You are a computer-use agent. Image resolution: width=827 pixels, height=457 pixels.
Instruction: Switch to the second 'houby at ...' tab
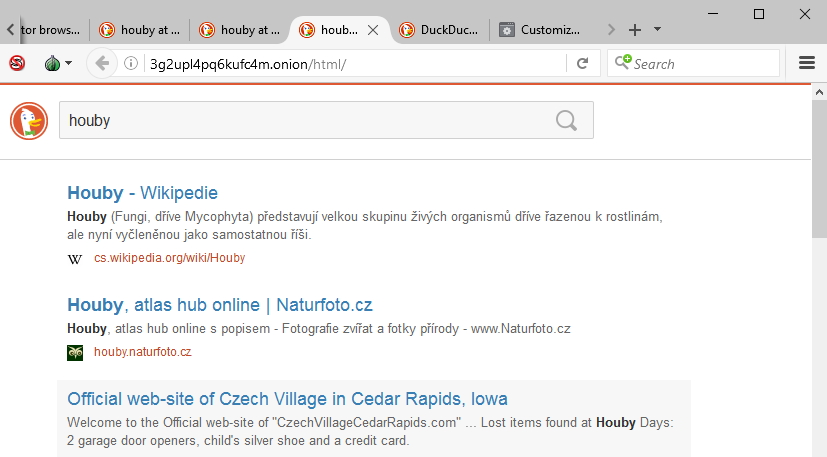click(239, 30)
